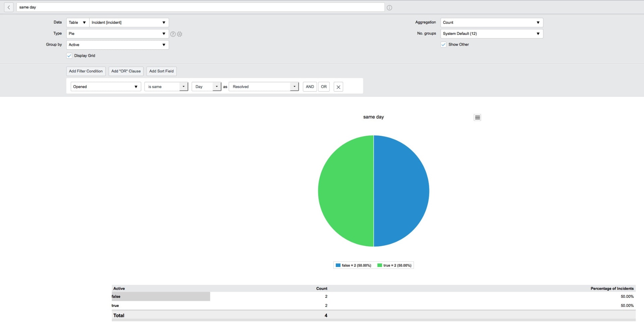Open the Resolved comparison field dropdown
The image size is (644, 328).
(x=264, y=87)
